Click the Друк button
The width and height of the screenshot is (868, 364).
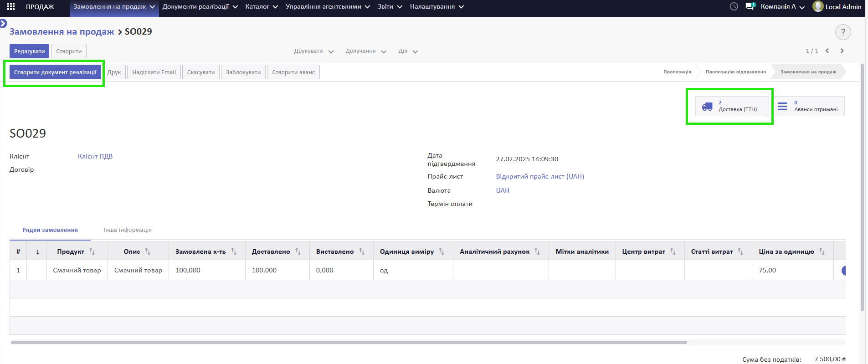[x=114, y=72]
